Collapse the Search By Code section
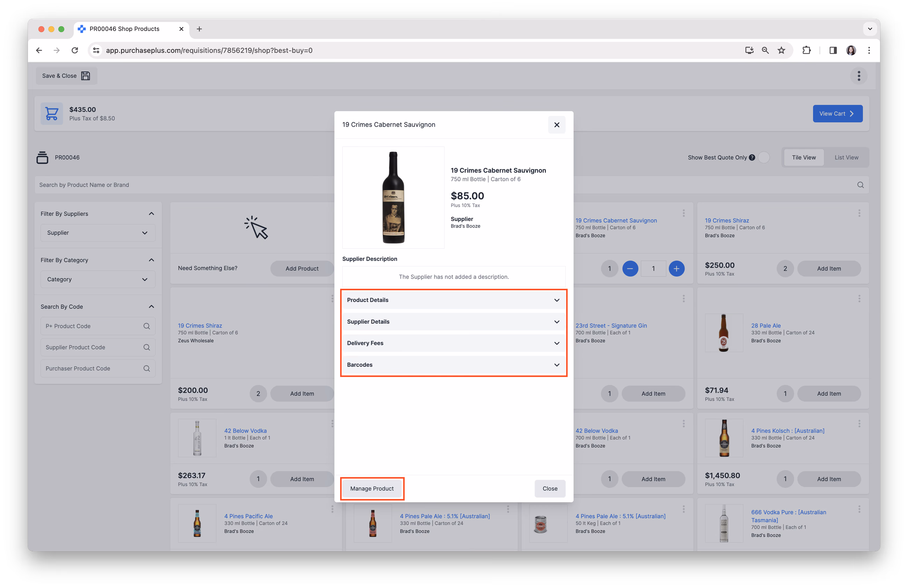The image size is (908, 588). [152, 307]
